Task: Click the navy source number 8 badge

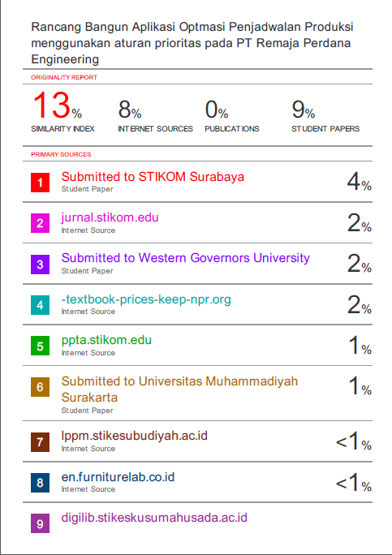Action: [40, 483]
